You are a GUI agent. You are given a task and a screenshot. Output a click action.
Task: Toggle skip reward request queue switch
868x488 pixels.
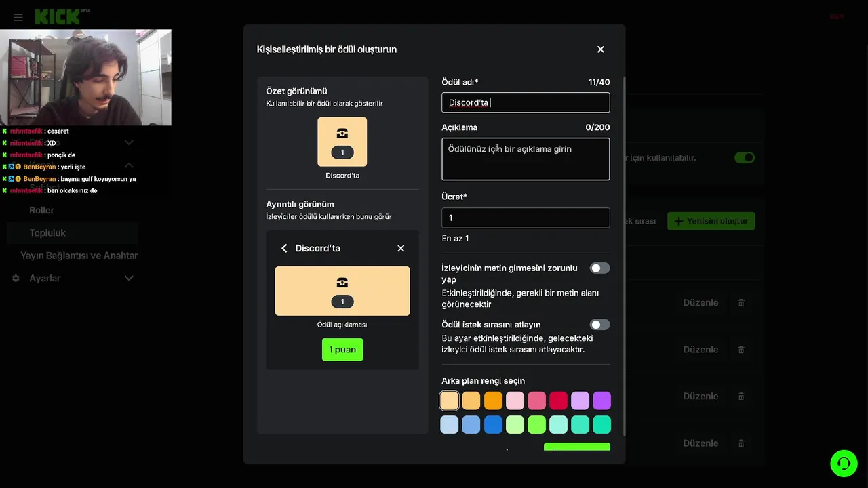pyautogui.click(x=599, y=325)
